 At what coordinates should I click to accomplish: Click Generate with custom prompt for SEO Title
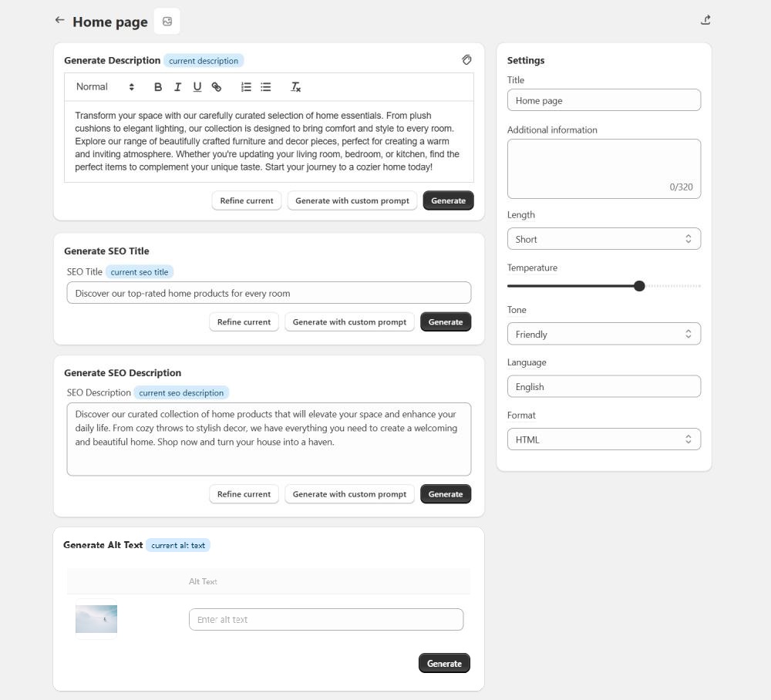(x=349, y=322)
